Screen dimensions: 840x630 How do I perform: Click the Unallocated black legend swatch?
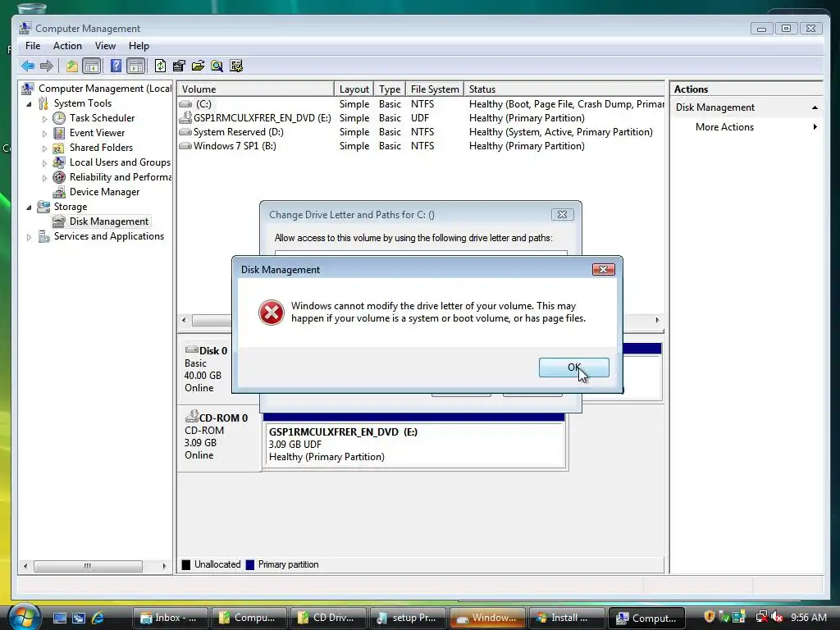point(186,564)
